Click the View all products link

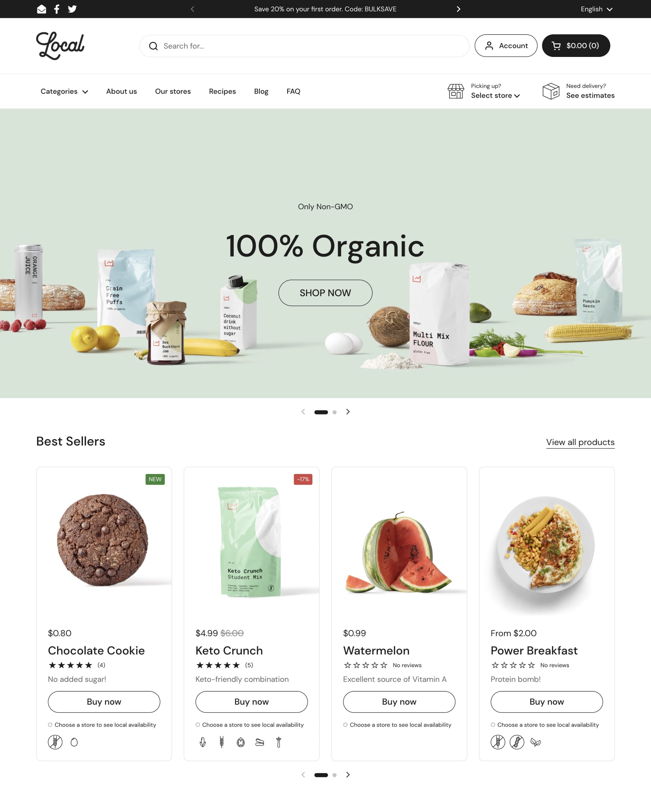[580, 441]
